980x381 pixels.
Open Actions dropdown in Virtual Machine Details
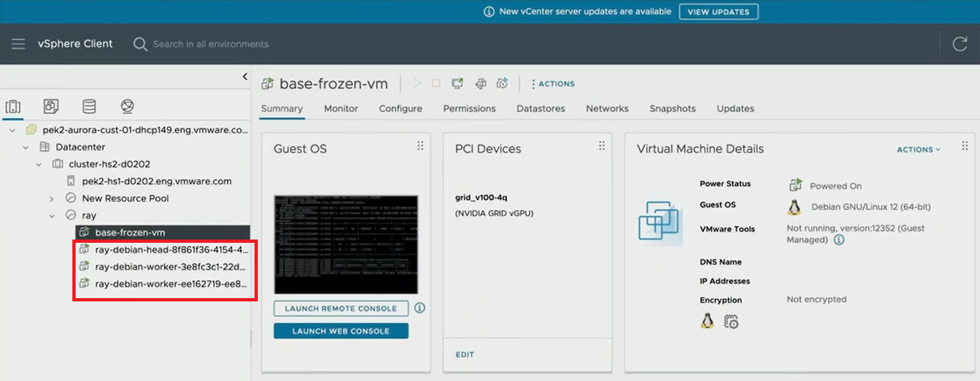[x=918, y=149]
